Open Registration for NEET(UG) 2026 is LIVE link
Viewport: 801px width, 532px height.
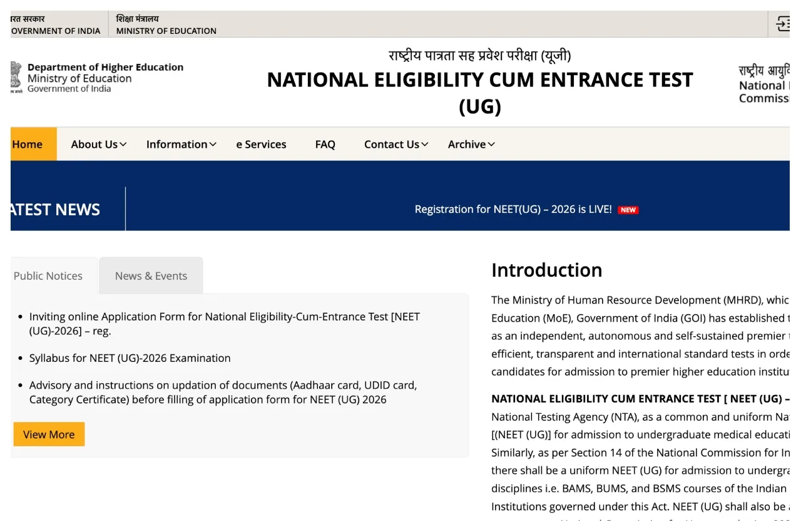pyautogui.click(x=513, y=210)
